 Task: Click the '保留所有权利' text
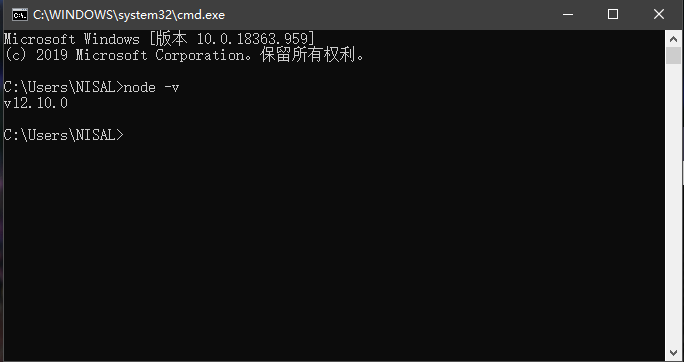pyautogui.click(x=308, y=55)
